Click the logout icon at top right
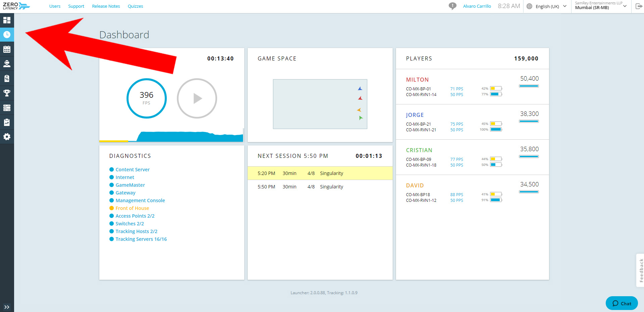 (x=639, y=6)
